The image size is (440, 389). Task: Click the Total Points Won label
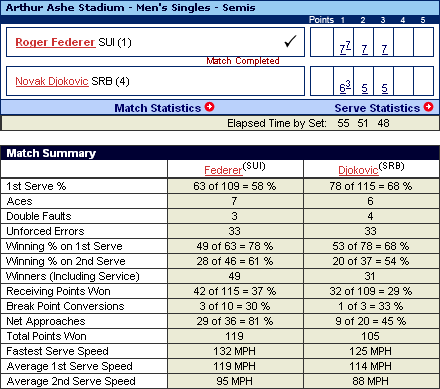[x=46, y=336]
